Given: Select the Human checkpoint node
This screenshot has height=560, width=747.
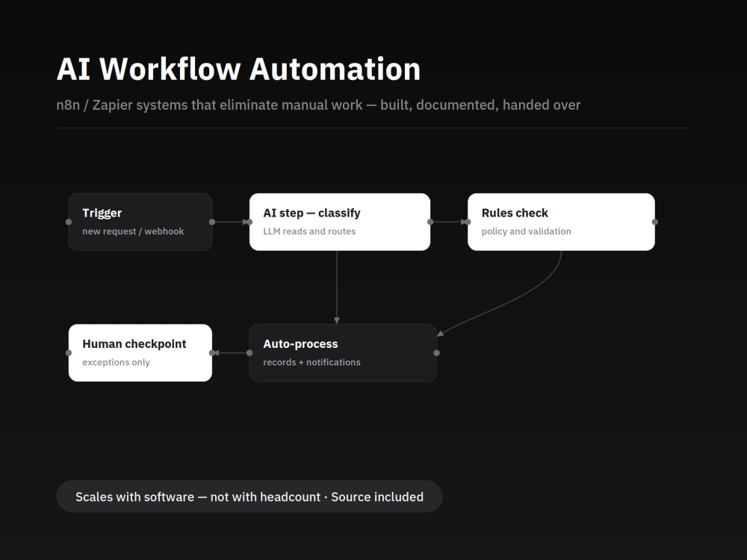Looking at the screenshot, I should click(x=140, y=353).
